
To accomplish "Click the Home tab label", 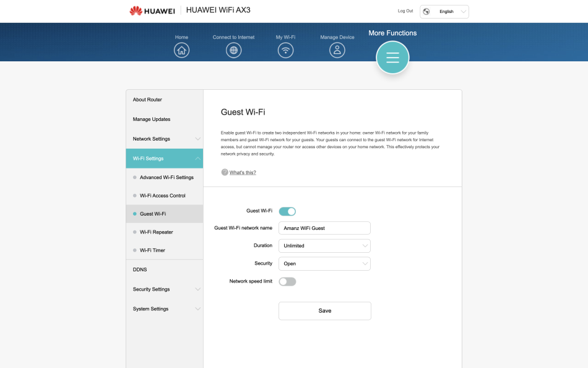I will (x=181, y=37).
